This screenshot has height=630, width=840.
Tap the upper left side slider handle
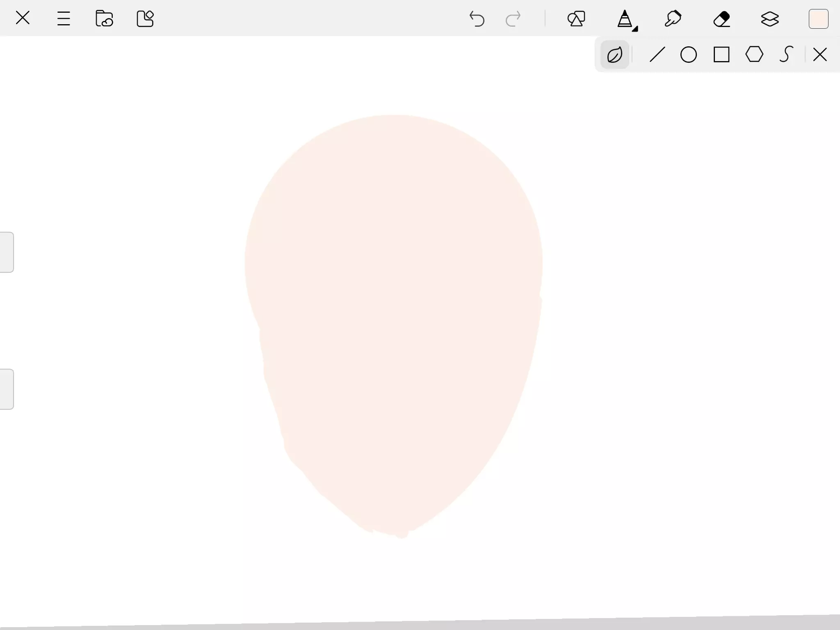pyautogui.click(x=7, y=252)
